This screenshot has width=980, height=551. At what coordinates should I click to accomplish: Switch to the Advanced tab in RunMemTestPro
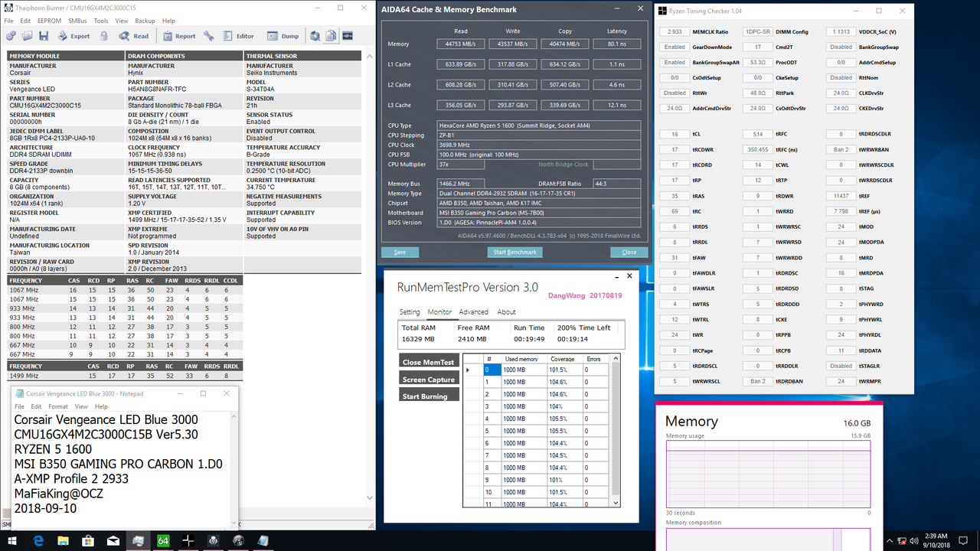pyautogui.click(x=474, y=311)
